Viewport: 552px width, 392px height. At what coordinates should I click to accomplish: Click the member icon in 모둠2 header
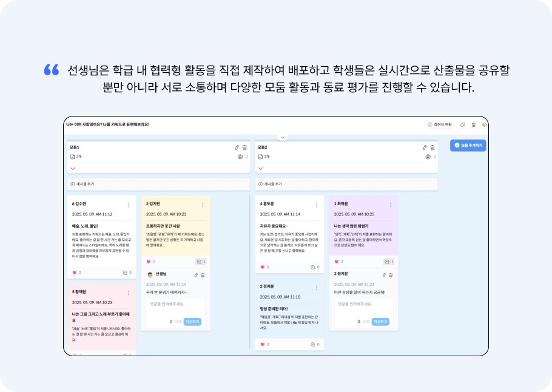pyautogui.click(x=428, y=157)
